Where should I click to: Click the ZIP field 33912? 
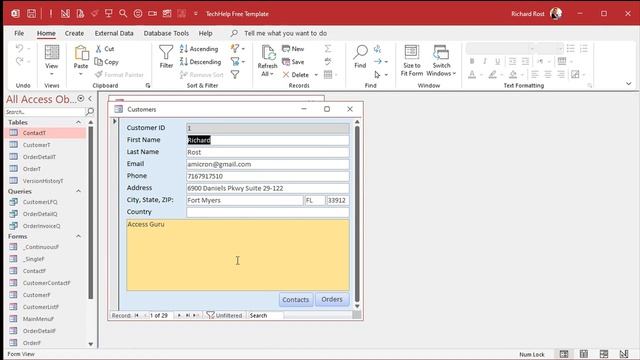tap(338, 200)
